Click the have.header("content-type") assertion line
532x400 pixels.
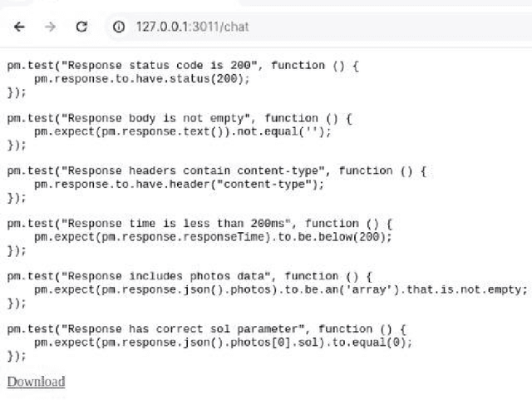click(179, 184)
